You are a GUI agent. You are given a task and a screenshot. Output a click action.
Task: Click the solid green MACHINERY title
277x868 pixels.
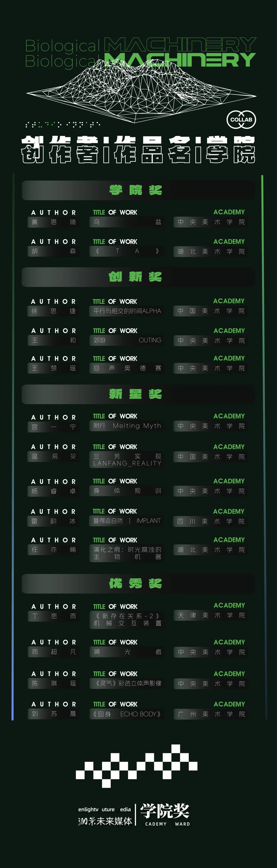click(180, 60)
